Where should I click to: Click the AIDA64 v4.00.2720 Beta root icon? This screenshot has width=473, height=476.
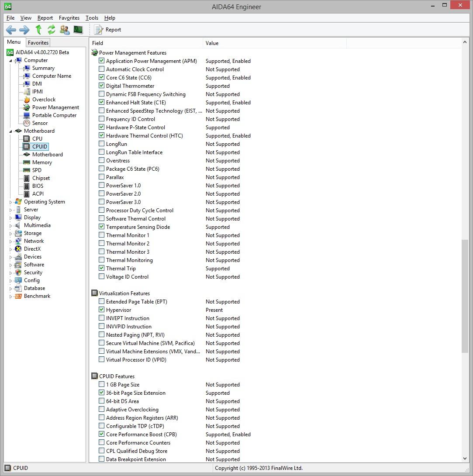click(10, 52)
